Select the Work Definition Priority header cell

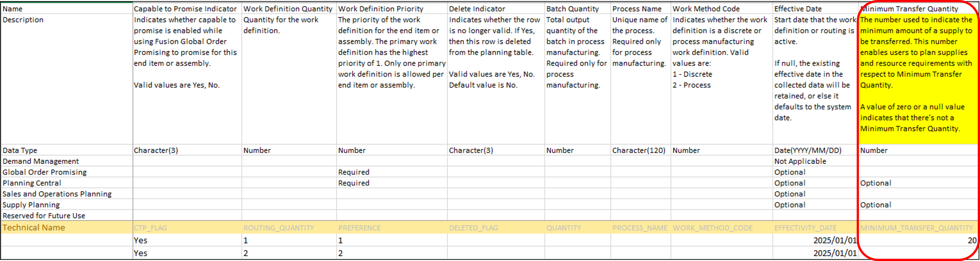pos(380,9)
